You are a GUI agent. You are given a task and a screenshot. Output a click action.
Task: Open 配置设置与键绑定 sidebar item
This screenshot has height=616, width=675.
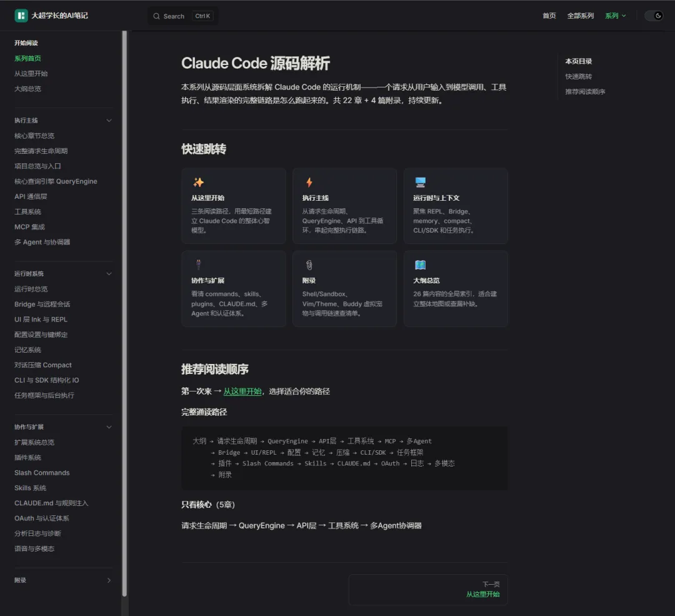point(41,335)
